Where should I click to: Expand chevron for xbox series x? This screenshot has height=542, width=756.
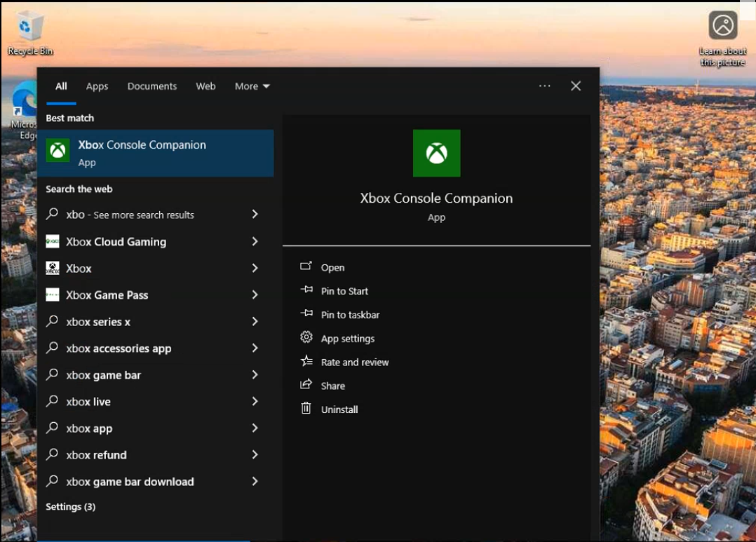point(255,321)
